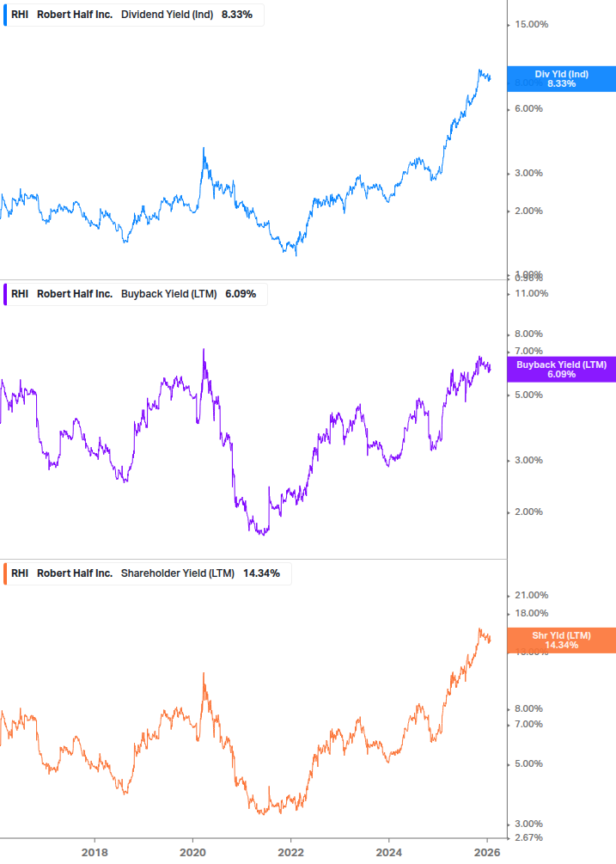Click the 6.09% value in the Buyback Yield legend
The width and height of the screenshot is (616, 864).
point(241,294)
